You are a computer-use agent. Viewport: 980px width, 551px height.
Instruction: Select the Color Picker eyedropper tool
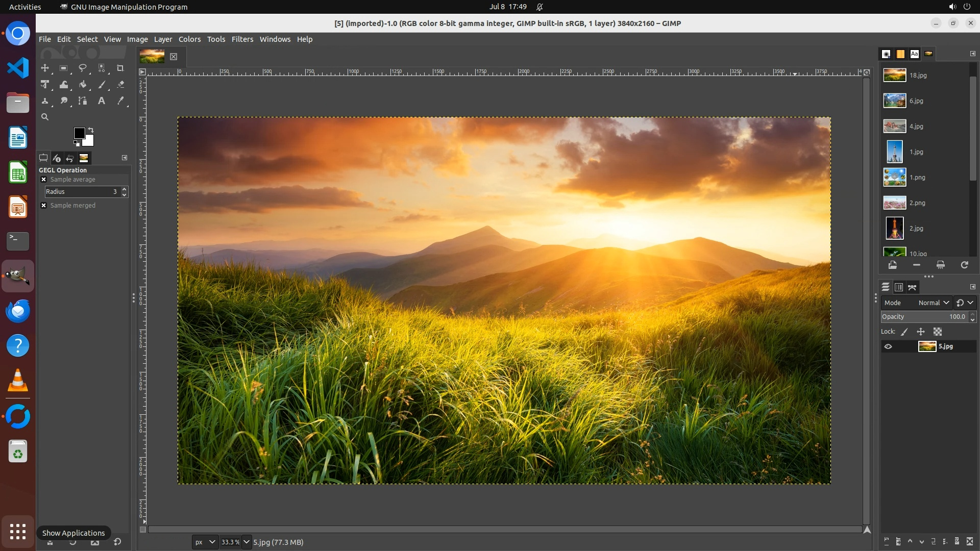pos(120,101)
